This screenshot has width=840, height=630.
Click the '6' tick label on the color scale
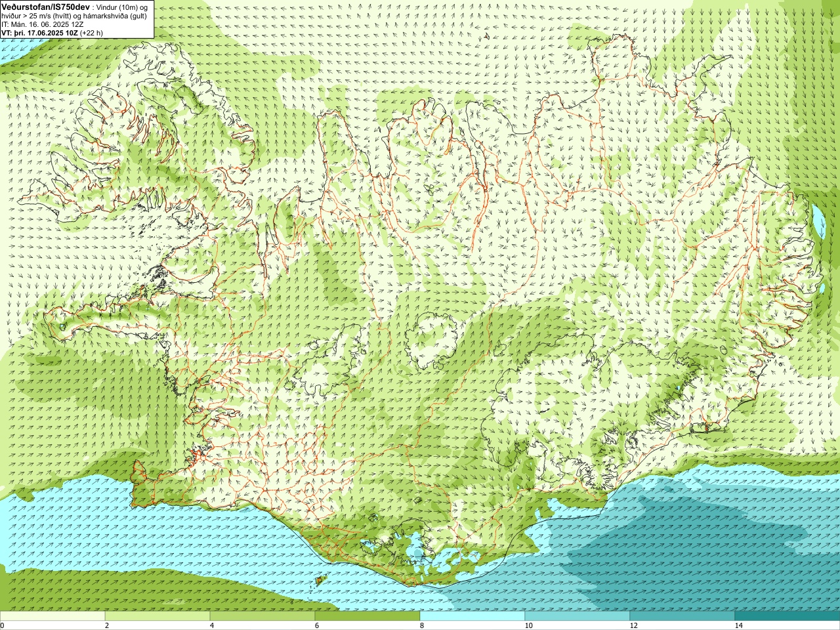point(317,625)
